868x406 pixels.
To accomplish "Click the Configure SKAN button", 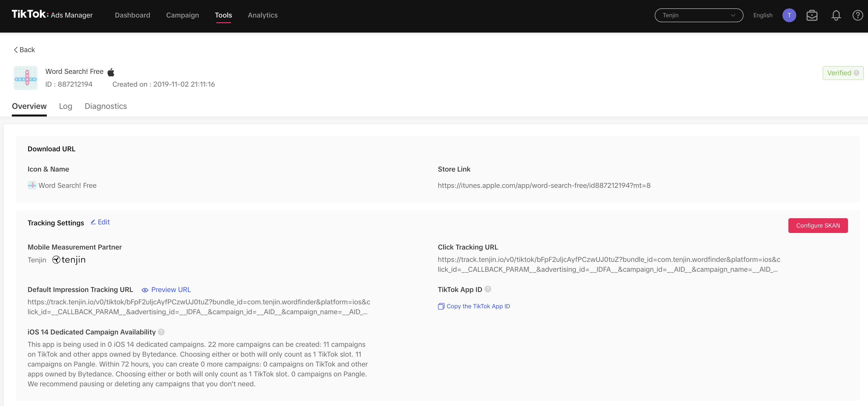I will point(818,225).
